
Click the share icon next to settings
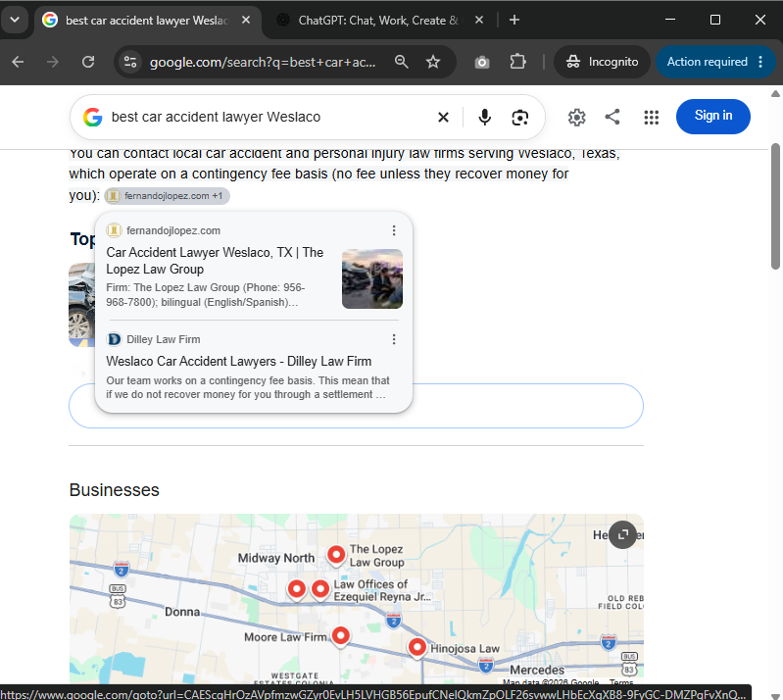pyautogui.click(x=612, y=117)
